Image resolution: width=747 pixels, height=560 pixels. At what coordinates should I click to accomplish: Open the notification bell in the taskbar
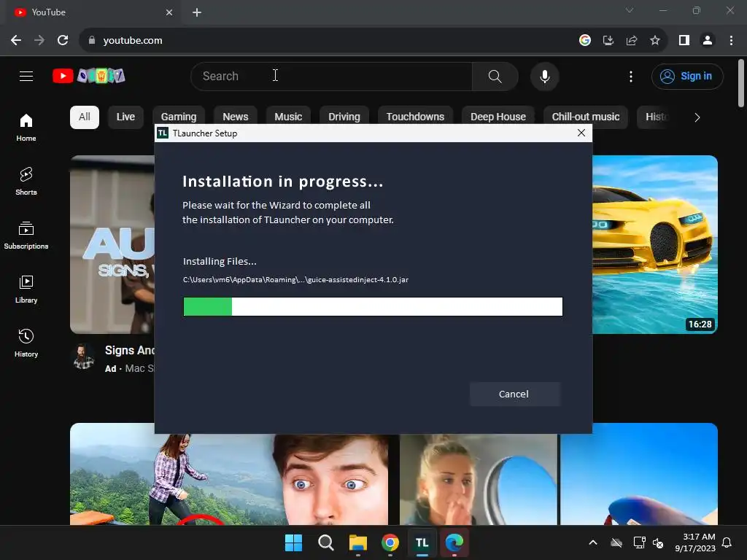point(727,542)
